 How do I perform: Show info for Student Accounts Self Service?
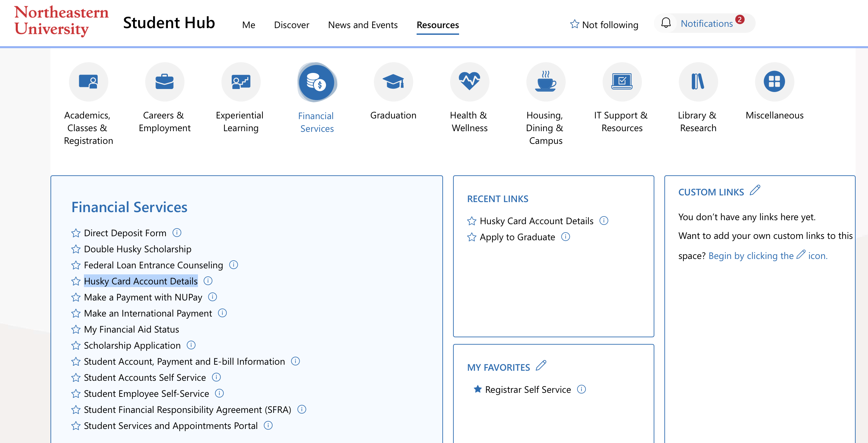[216, 377]
